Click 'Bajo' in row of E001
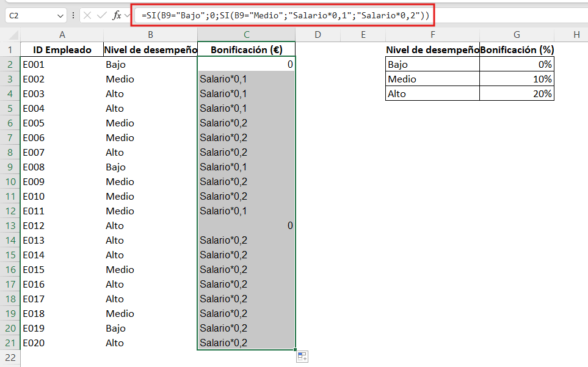Screen dimensions: 588x367 pyautogui.click(x=150, y=65)
